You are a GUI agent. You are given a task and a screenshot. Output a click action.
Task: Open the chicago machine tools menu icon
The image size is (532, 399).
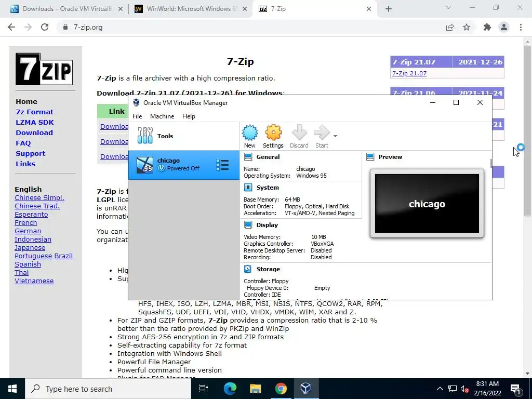coord(222,165)
